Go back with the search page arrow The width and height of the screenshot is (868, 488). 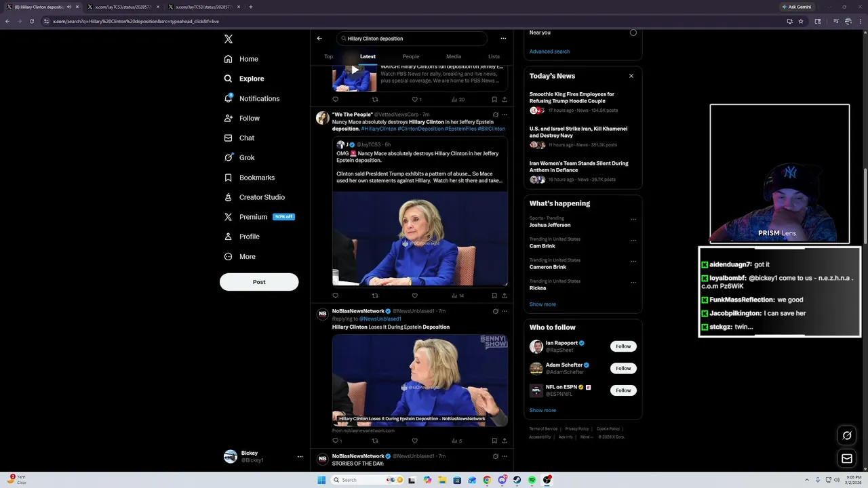319,39
